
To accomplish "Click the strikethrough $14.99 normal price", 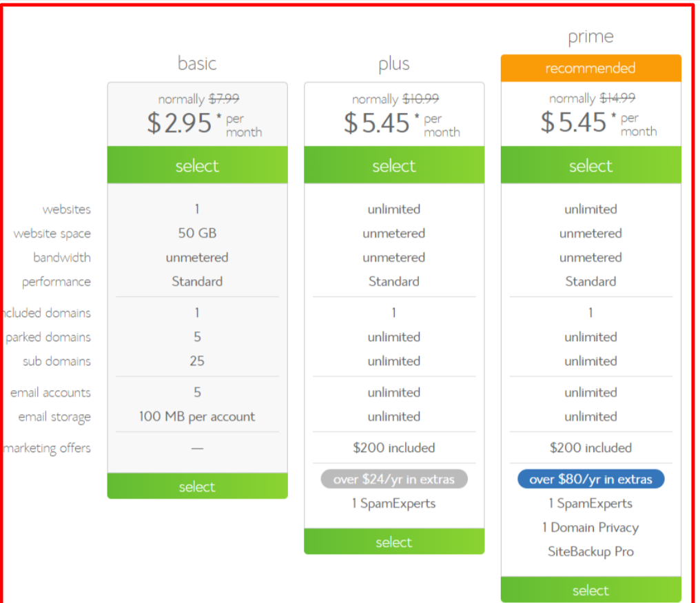I will pos(617,99).
